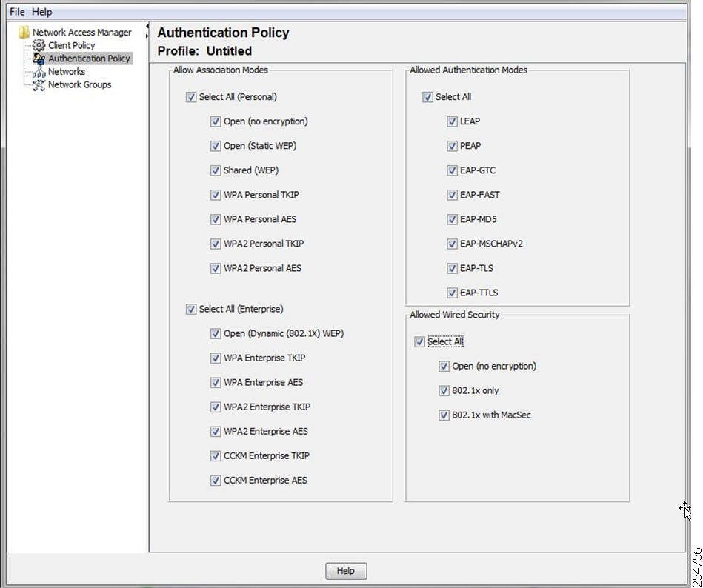Click the Network Groups icon
Image resolution: width=703 pixels, height=588 pixels.
click(x=39, y=84)
